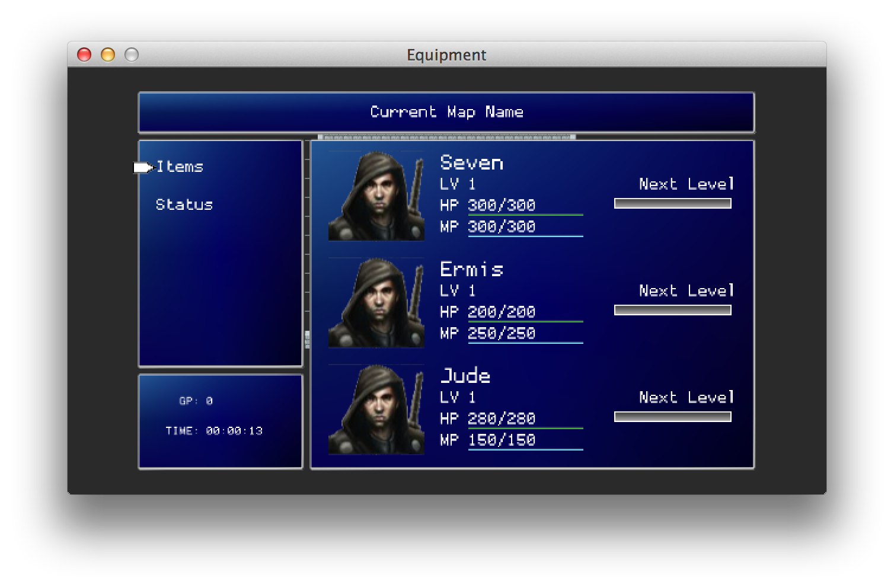Click Jude's Next Level progress bar
Viewport: 894px width, 588px height.
tap(673, 417)
